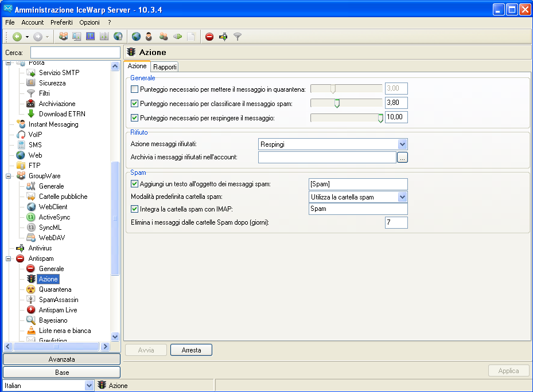Click the globe-with-server toolbar icon
Image resolution: width=533 pixels, height=392 pixels.
point(118,36)
